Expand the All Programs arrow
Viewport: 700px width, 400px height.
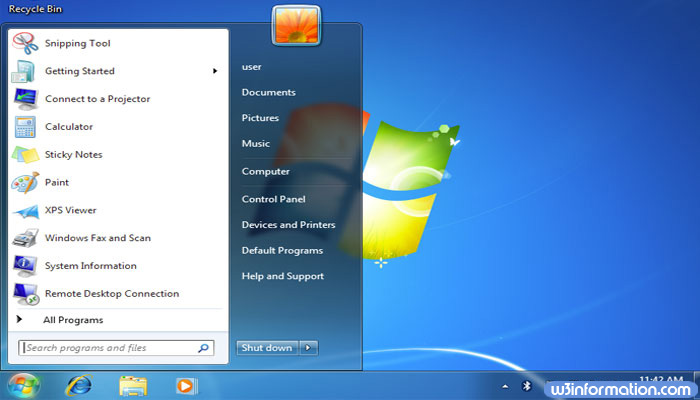pos(19,320)
